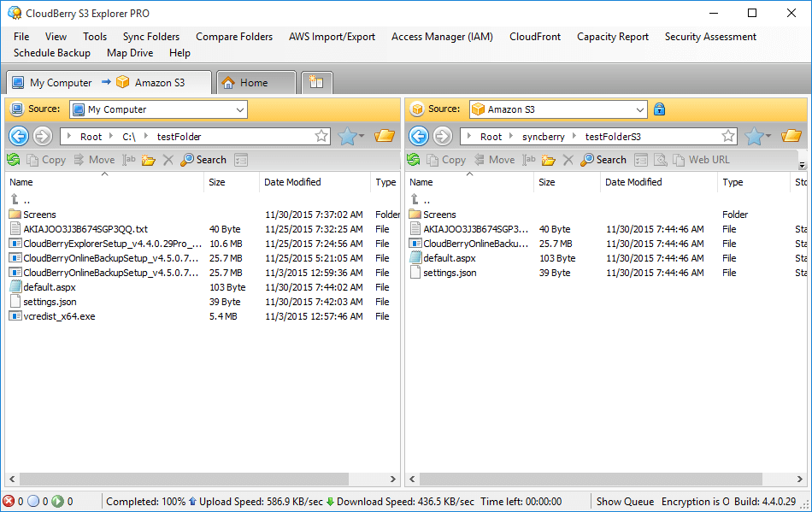The height and width of the screenshot is (512, 812).
Task: Click Move on the left toolbar
Action: [x=94, y=159]
